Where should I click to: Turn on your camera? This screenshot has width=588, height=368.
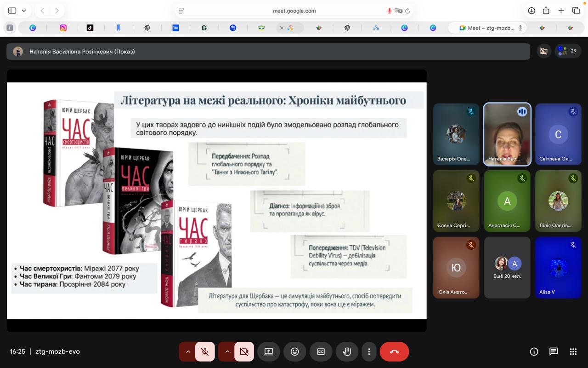point(244,351)
